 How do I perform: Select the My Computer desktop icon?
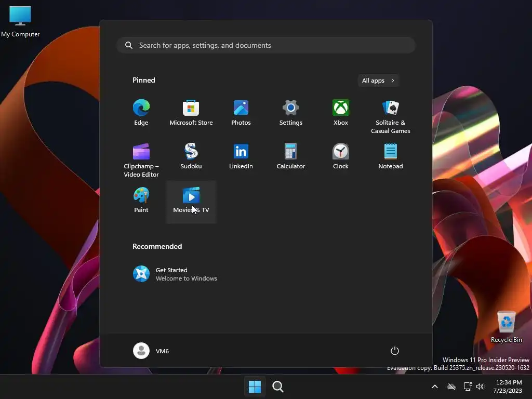coord(20,22)
